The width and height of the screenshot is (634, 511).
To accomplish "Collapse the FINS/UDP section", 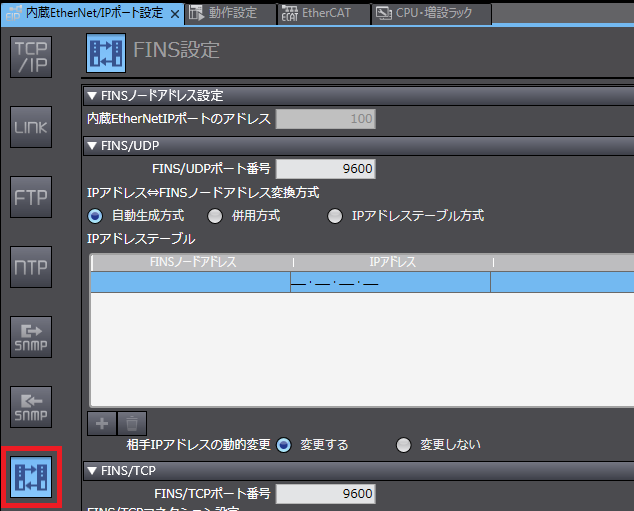I will click(x=93, y=145).
